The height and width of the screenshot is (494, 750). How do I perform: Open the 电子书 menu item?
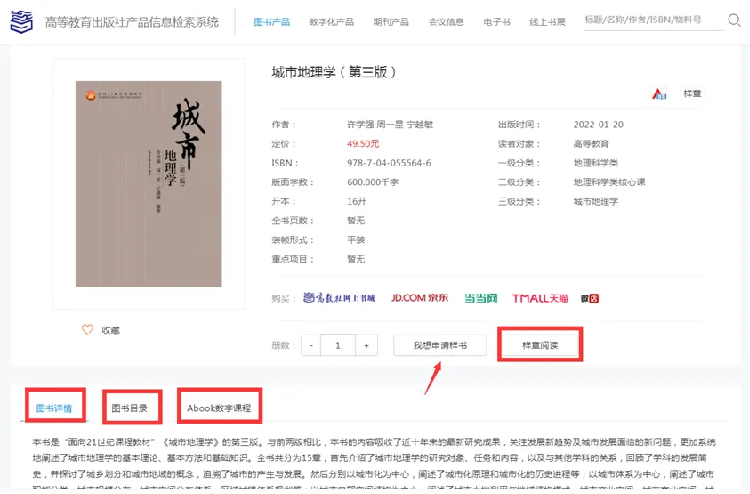496,22
